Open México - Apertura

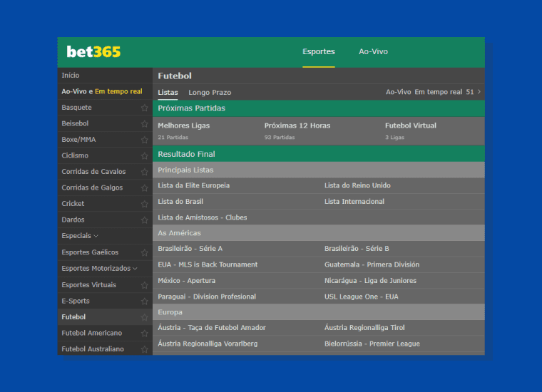pyautogui.click(x=187, y=280)
